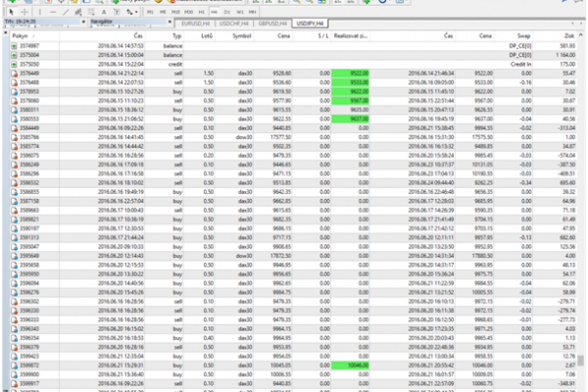Open the GBPUSD,H4 chart tab
Screen dimensions: 588x392
click(272, 24)
